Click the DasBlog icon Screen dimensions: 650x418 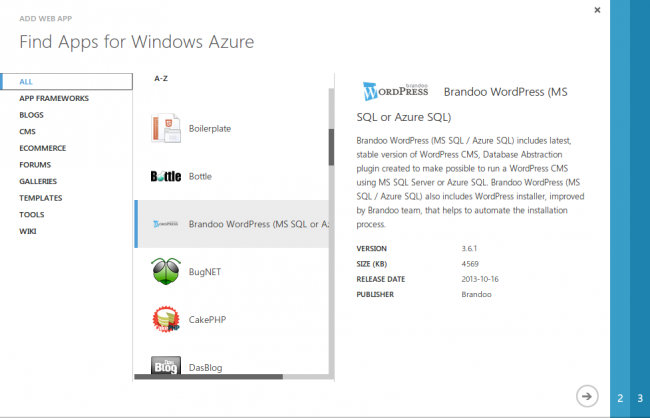(166, 365)
